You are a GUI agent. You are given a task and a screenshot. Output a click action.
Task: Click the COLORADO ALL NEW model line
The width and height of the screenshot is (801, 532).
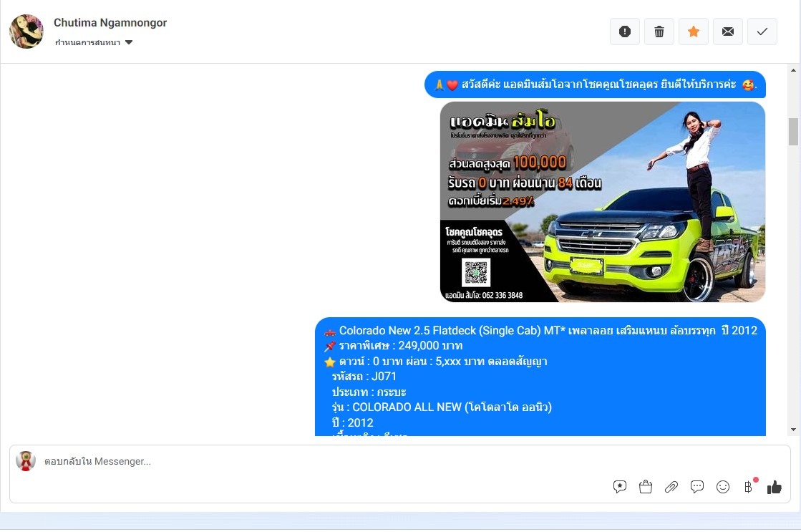coord(442,407)
